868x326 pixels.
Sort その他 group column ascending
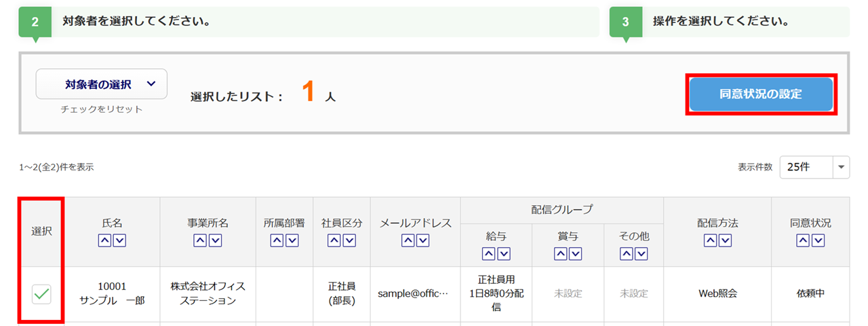click(626, 253)
